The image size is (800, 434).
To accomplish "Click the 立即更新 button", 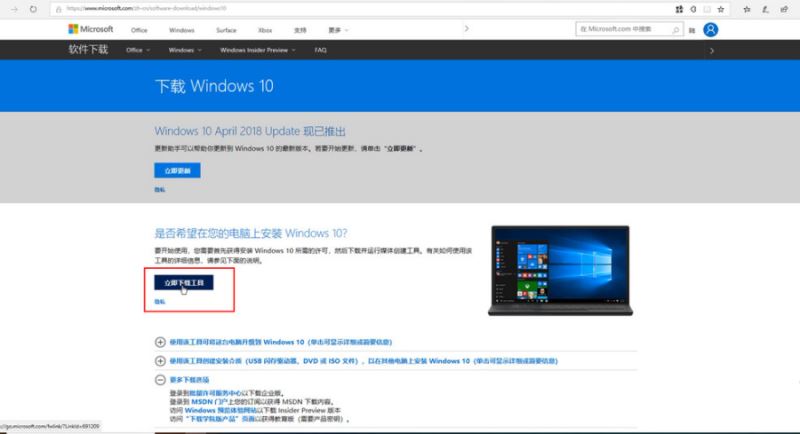I will pos(177,170).
